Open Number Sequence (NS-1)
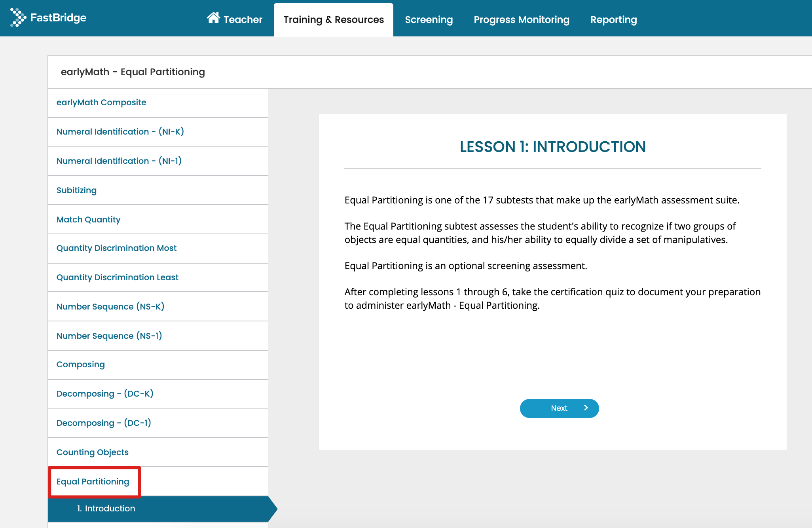 pyautogui.click(x=158, y=336)
